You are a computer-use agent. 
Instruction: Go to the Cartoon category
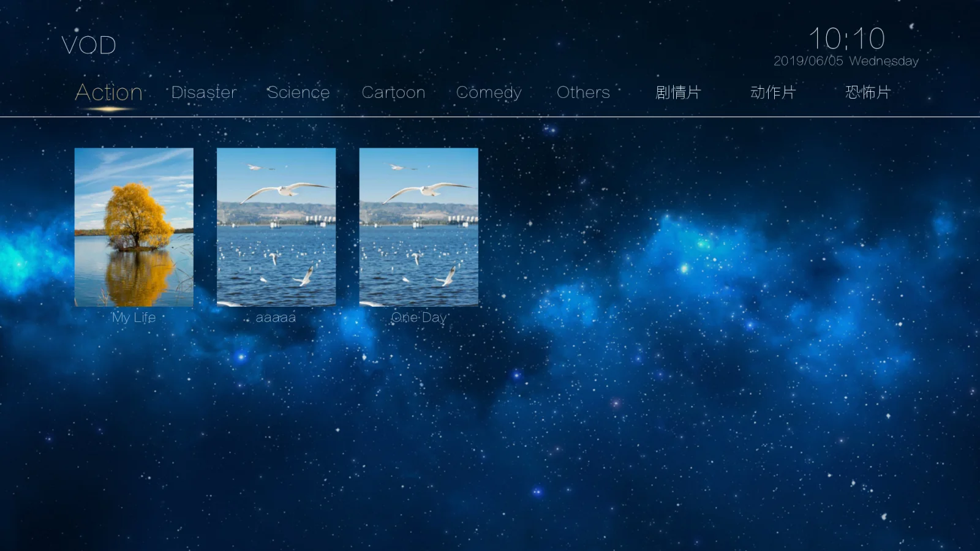(x=393, y=92)
